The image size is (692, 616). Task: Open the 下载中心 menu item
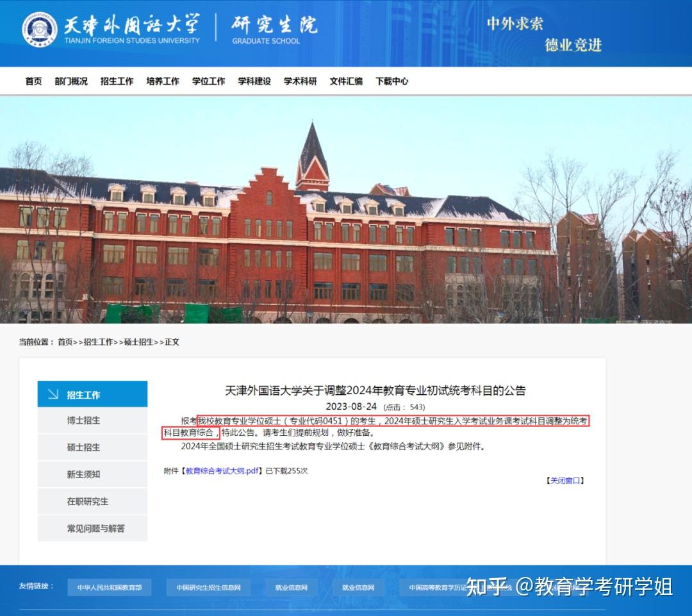pyautogui.click(x=391, y=82)
